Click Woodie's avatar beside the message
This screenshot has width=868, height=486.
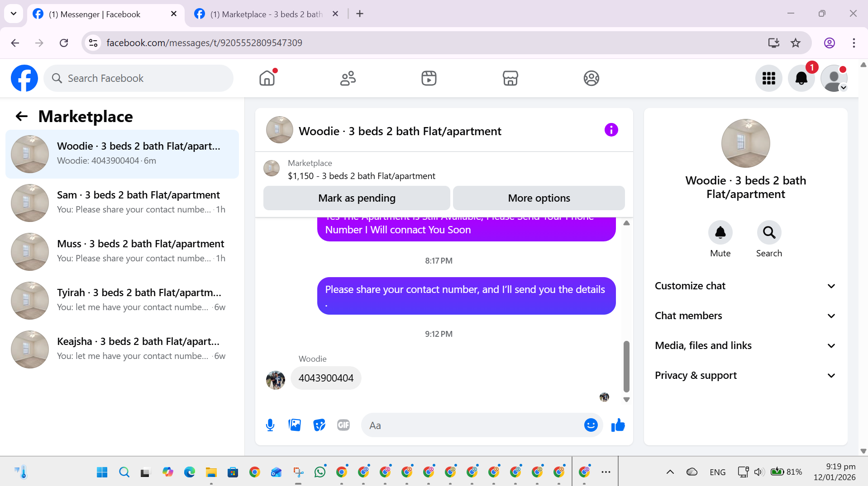coord(276,380)
